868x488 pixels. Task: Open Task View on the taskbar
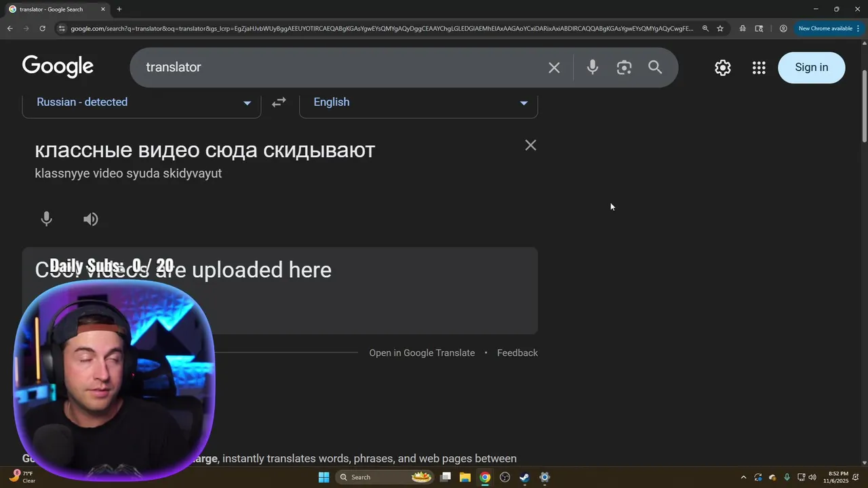coord(446,477)
